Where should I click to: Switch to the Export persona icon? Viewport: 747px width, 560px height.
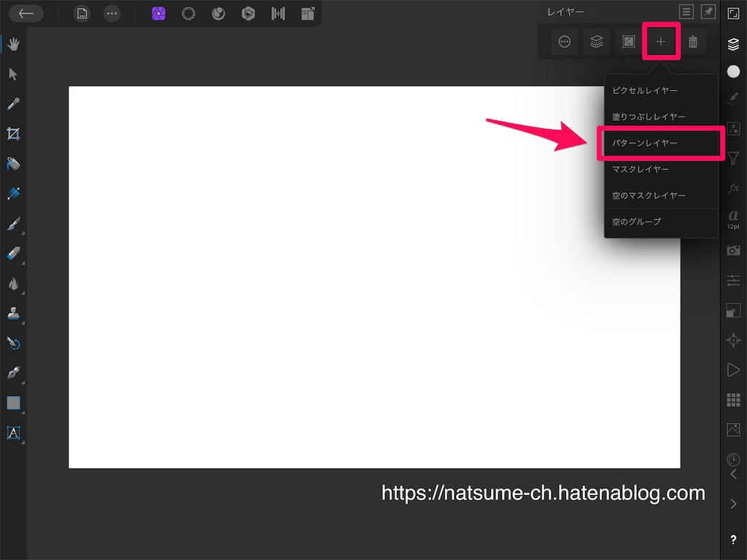pos(309,13)
